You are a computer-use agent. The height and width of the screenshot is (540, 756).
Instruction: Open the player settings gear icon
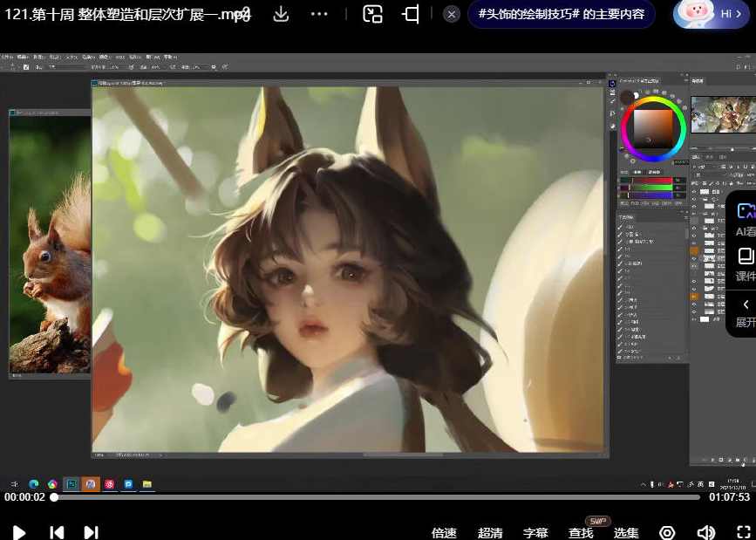pos(667,531)
